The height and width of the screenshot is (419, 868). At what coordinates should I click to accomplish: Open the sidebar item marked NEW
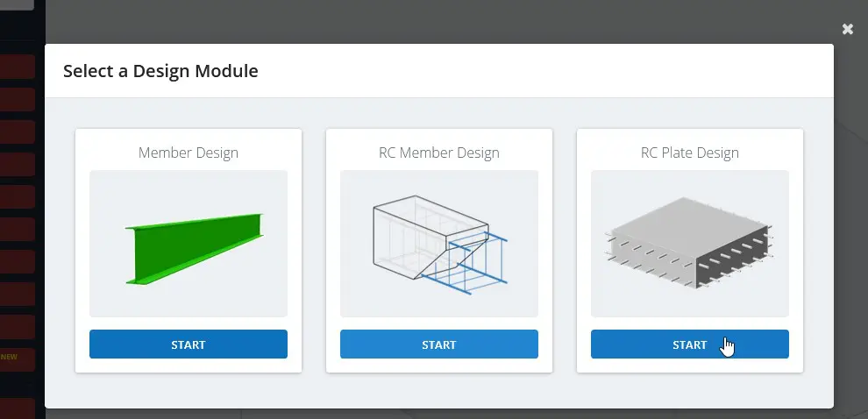tap(18, 359)
